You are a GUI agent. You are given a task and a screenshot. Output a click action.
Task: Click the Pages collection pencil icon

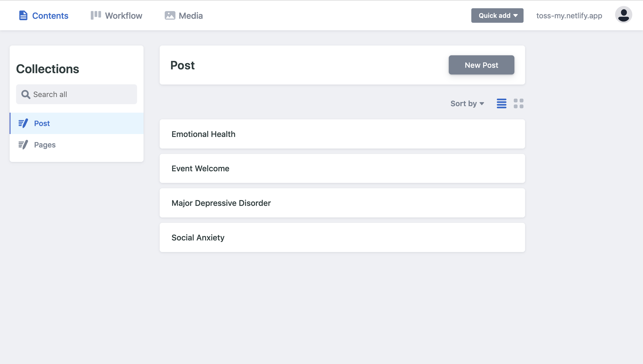pyautogui.click(x=23, y=145)
